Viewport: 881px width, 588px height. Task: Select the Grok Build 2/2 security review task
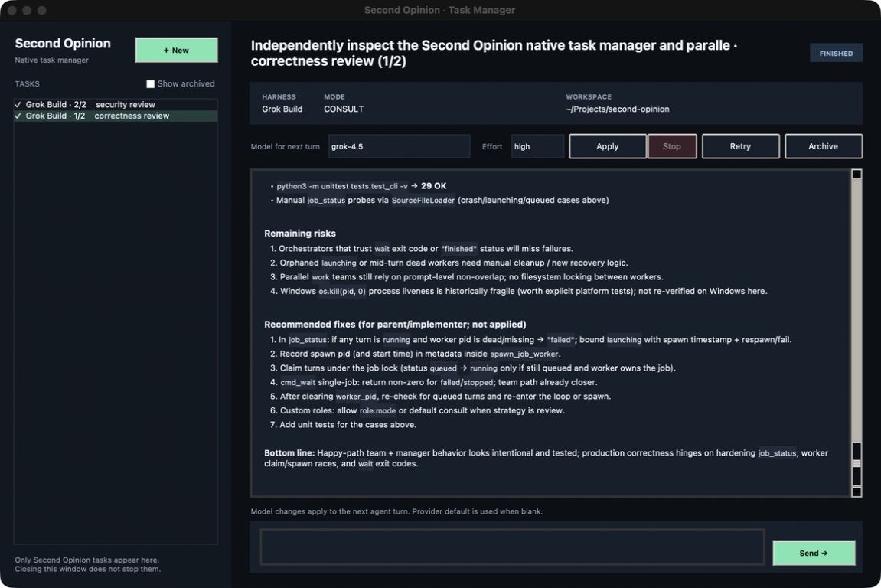[x=116, y=105]
